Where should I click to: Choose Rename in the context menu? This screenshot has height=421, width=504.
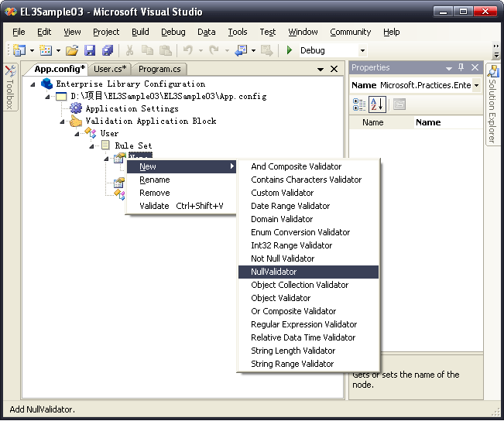click(x=181, y=180)
